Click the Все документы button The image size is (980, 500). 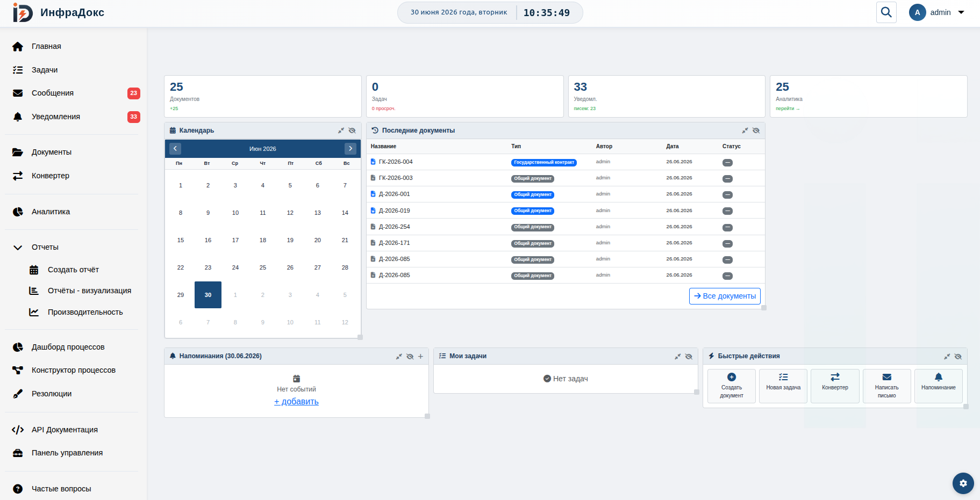[725, 296]
